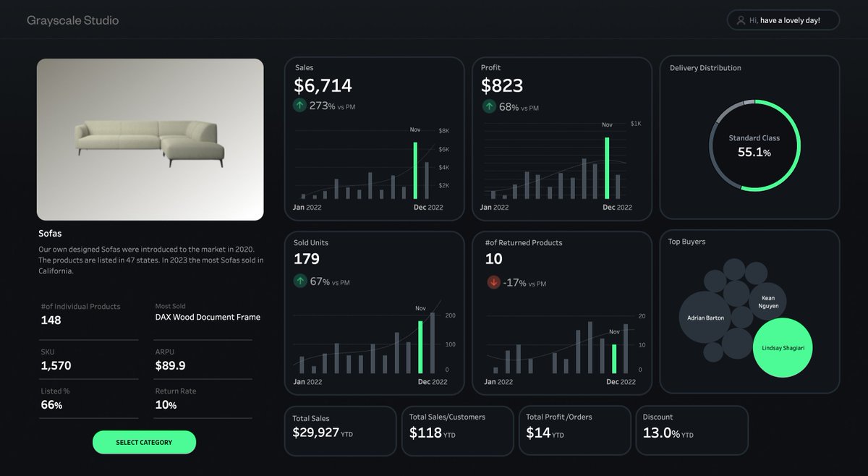Screen dimensions: 868x476
Task: Click the #of Returned Products title
Action: 523,242
